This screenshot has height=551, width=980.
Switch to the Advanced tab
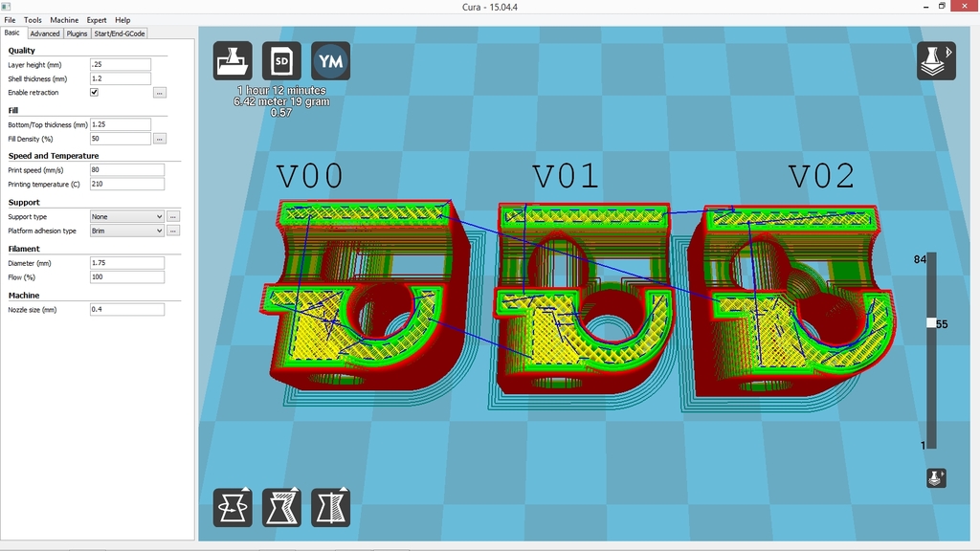pyautogui.click(x=45, y=33)
